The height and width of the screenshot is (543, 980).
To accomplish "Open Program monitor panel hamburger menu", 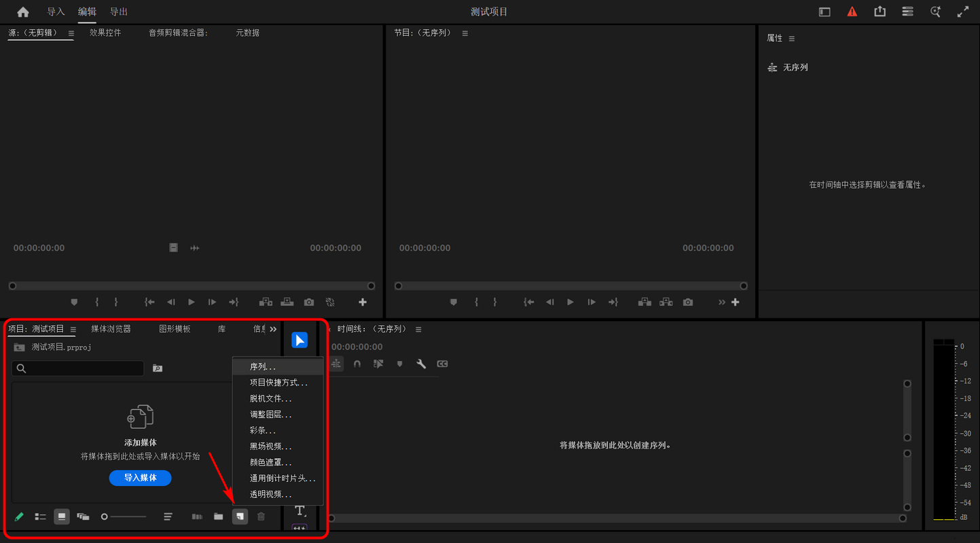I will pyautogui.click(x=465, y=33).
